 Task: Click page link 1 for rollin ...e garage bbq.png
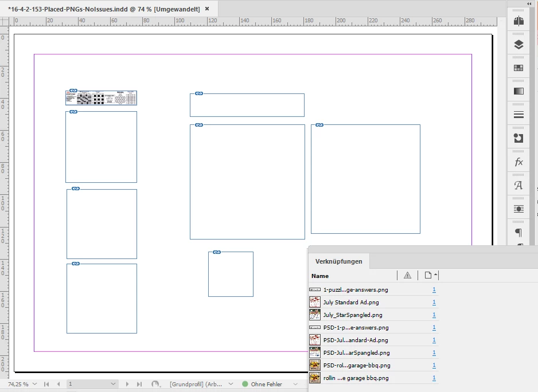434,378
